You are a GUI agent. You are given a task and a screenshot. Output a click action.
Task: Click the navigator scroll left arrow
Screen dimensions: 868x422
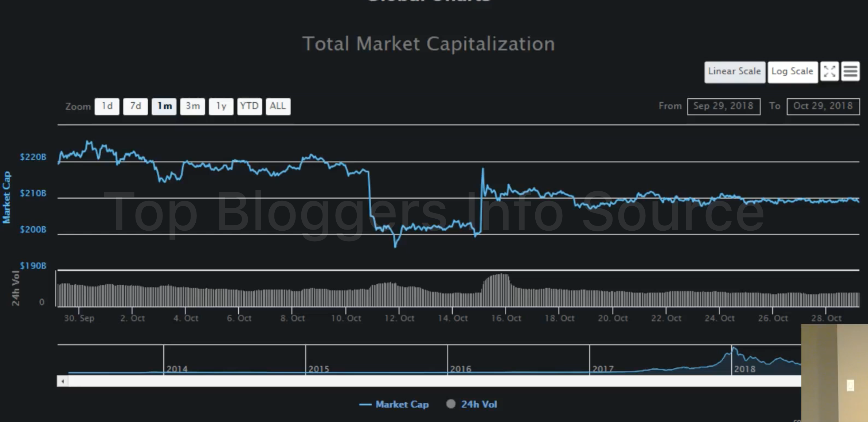(63, 381)
